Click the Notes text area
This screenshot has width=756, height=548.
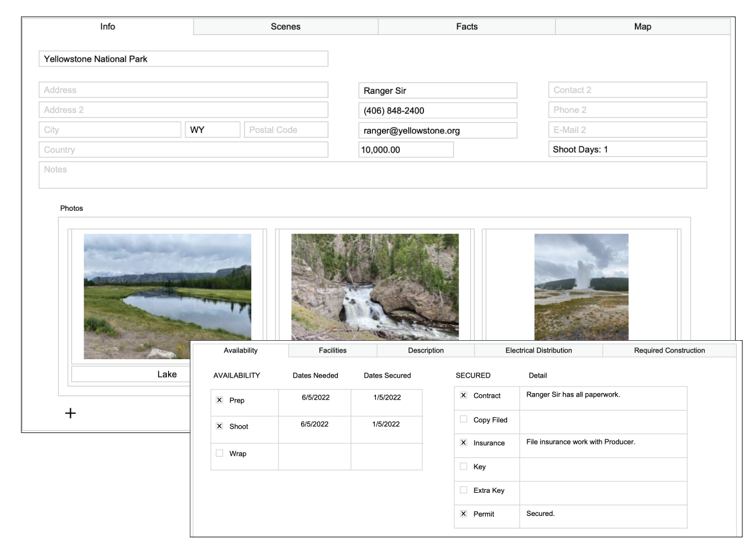[373, 174]
